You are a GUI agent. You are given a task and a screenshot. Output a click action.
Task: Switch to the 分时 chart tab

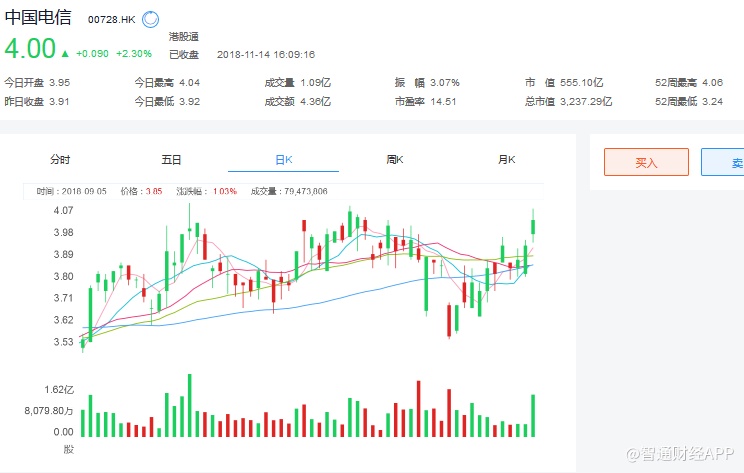click(61, 160)
